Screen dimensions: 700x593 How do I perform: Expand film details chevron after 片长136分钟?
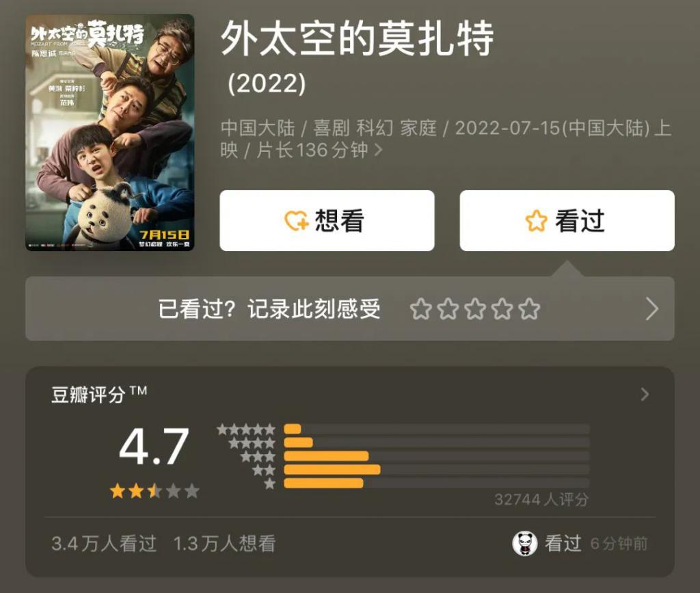[378, 150]
